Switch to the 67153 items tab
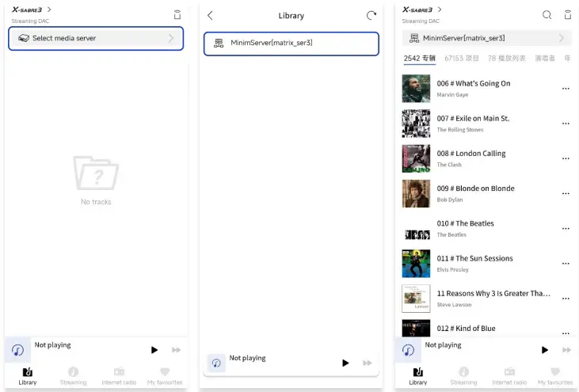 pyautogui.click(x=462, y=59)
